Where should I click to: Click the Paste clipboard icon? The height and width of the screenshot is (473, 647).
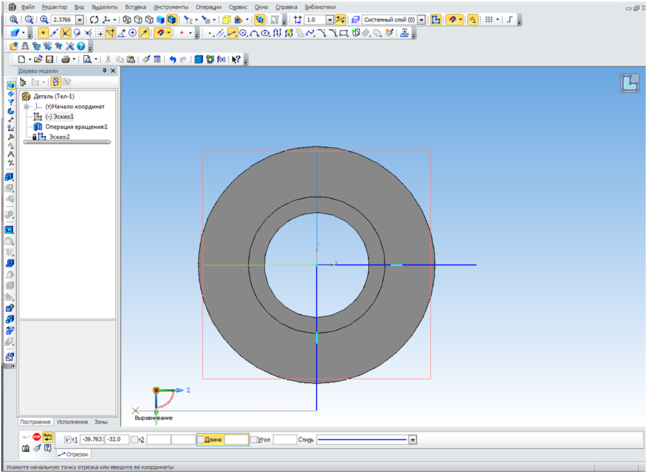130,59
